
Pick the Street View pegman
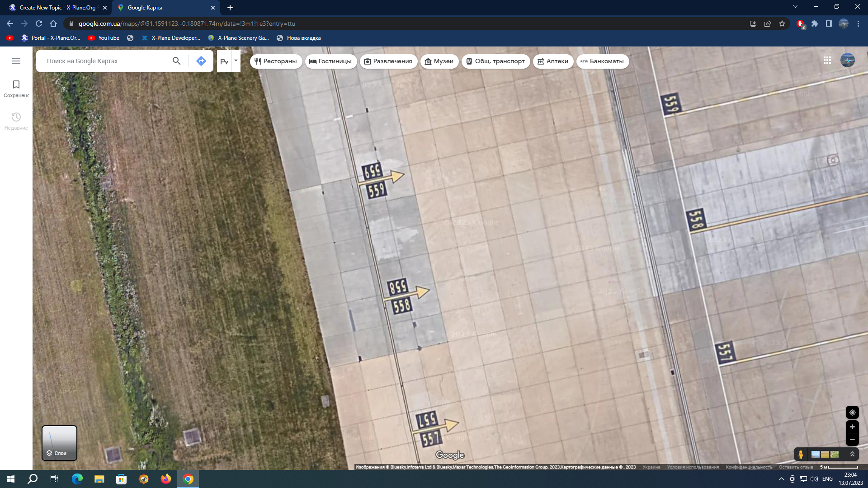click(801, 455)
